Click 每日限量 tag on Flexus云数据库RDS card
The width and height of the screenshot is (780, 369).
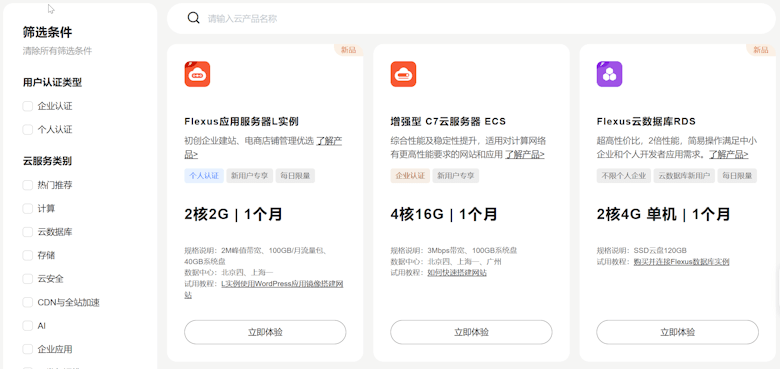click(737, 176)
